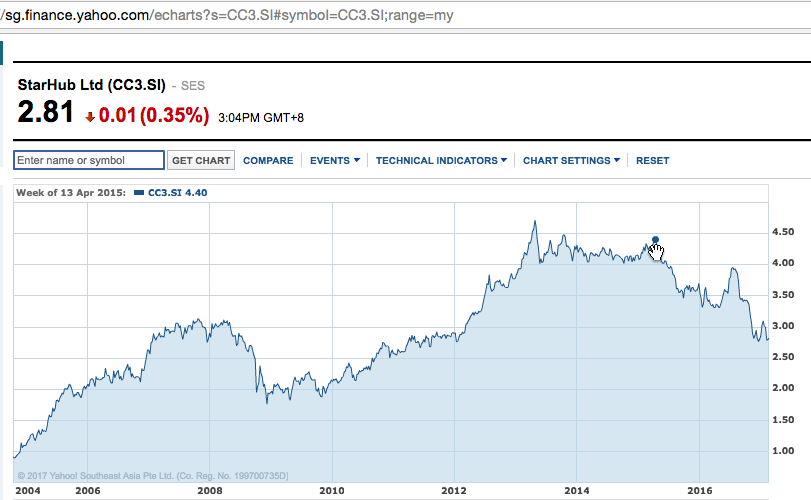Click the symbol search input field

[89, 160]
